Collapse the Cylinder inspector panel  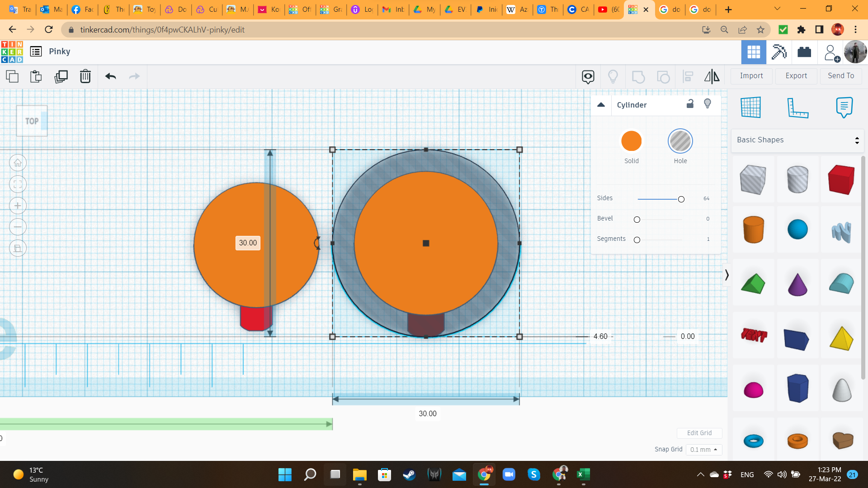tap(601, 105)
